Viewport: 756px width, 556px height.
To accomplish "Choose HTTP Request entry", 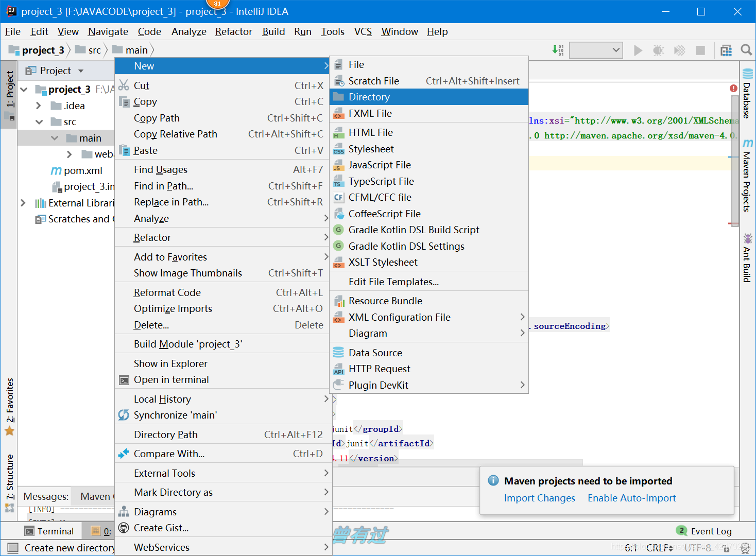I will [x=429, y=369].
